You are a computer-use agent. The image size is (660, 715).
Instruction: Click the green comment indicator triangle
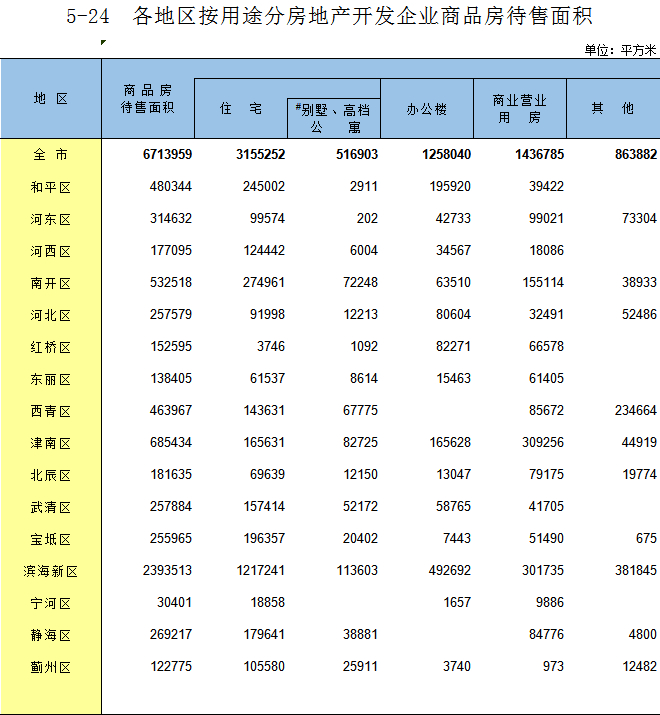tap(104, 42)
